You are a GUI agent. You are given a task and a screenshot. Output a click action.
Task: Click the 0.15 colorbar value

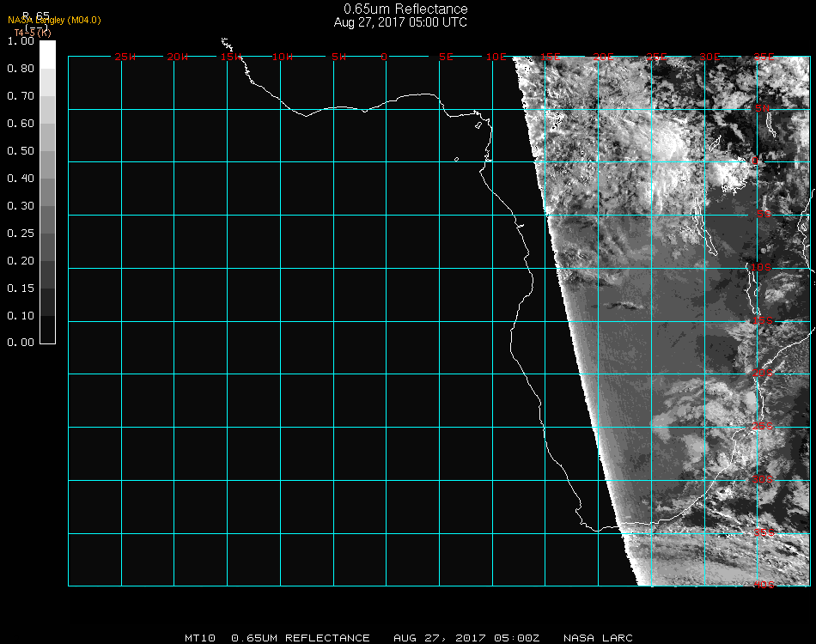coord(21,289)
